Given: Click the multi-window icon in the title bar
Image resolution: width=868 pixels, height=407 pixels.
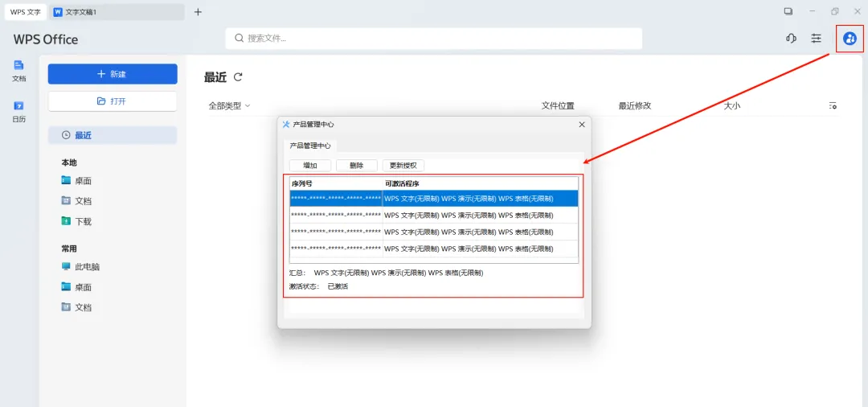Looking at the screenshot, I should click(x=788, y=11).
